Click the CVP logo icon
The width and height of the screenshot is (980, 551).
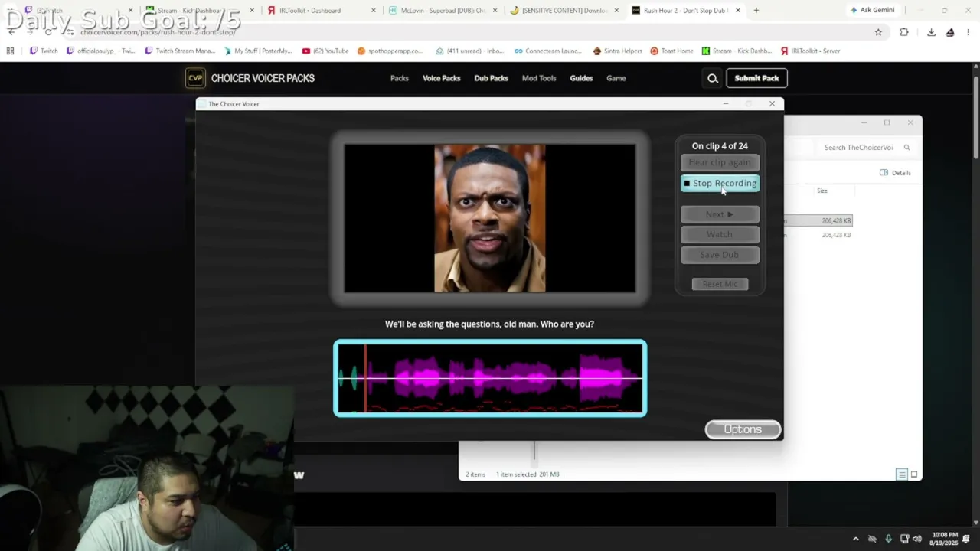[195, 78]
